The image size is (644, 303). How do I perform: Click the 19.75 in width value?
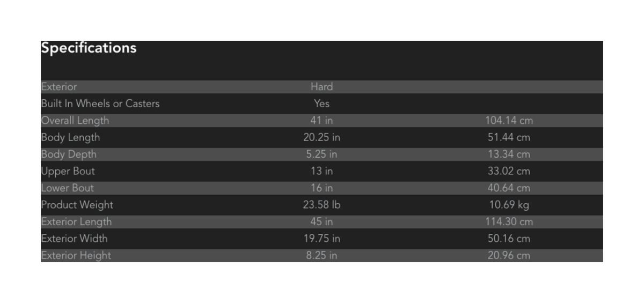(x=321, y=239)
